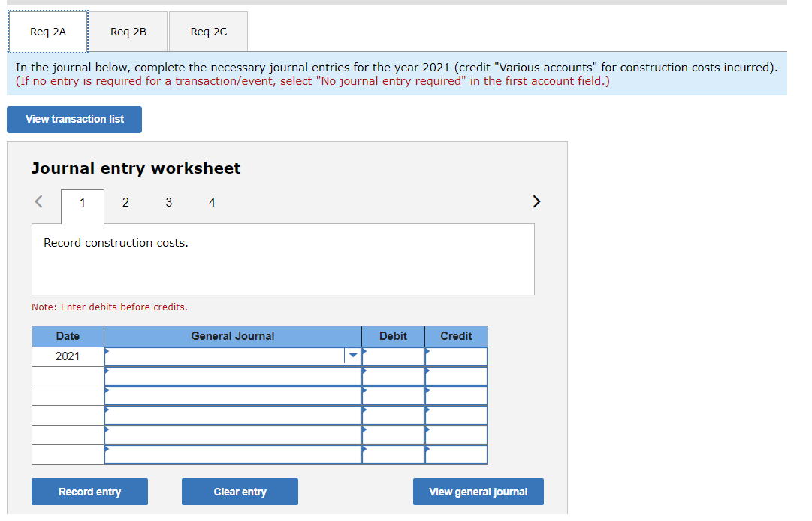Open worksheet entry tab 1
This screenshot has height=521, width=812.
[83, 203]
